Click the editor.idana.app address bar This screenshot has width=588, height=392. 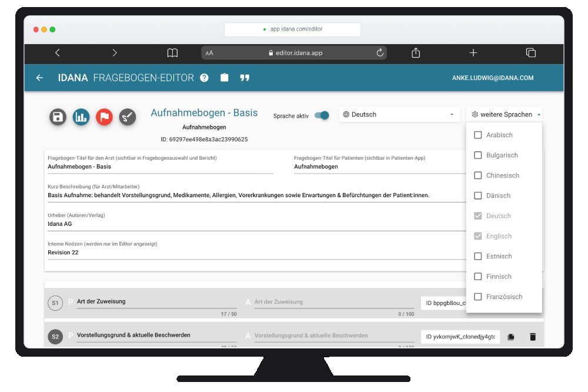point(294,53)
